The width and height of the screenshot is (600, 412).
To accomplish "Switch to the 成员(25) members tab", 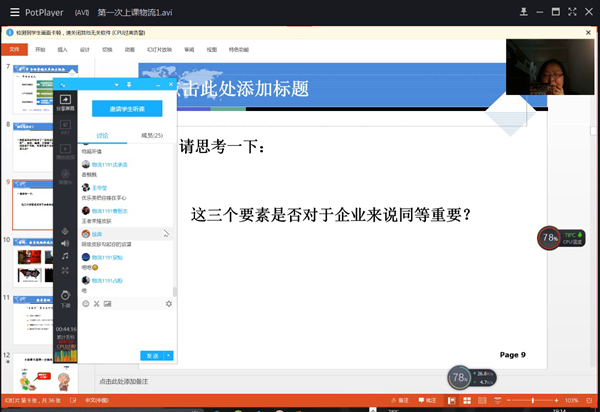I will tap(152, 135).
